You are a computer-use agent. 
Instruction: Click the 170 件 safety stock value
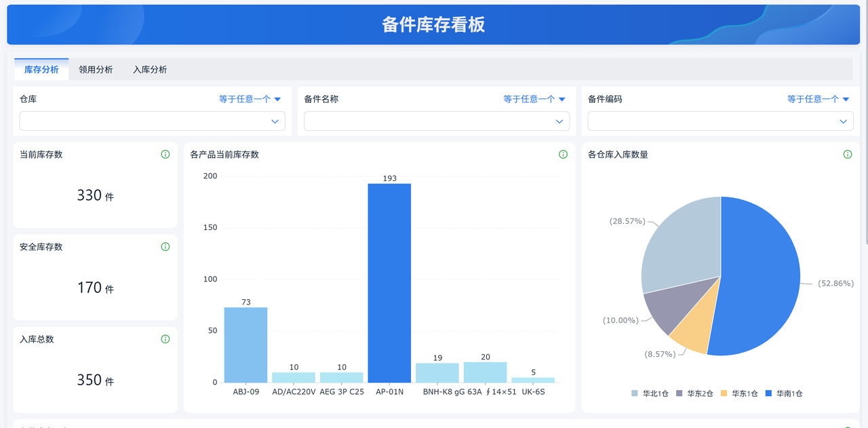point(95,288)
